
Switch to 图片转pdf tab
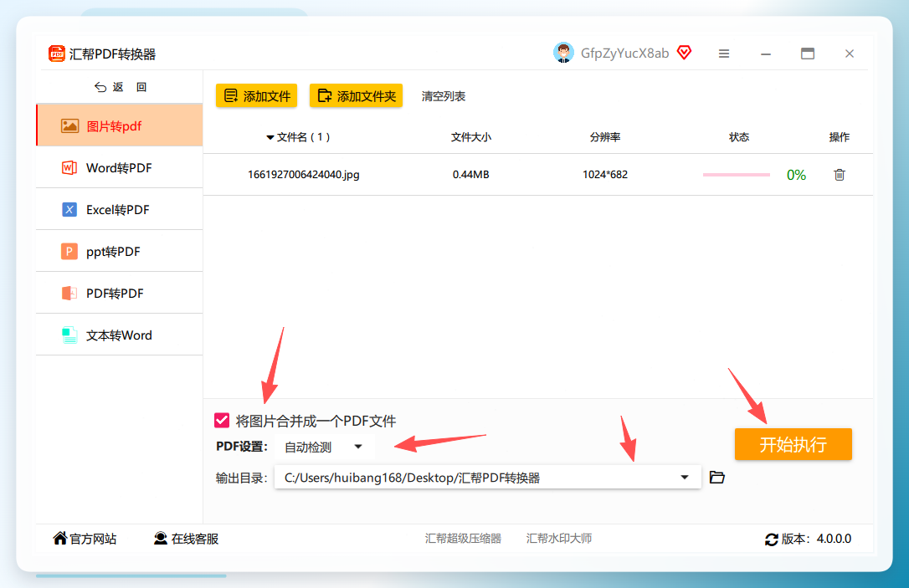[120, 125]
